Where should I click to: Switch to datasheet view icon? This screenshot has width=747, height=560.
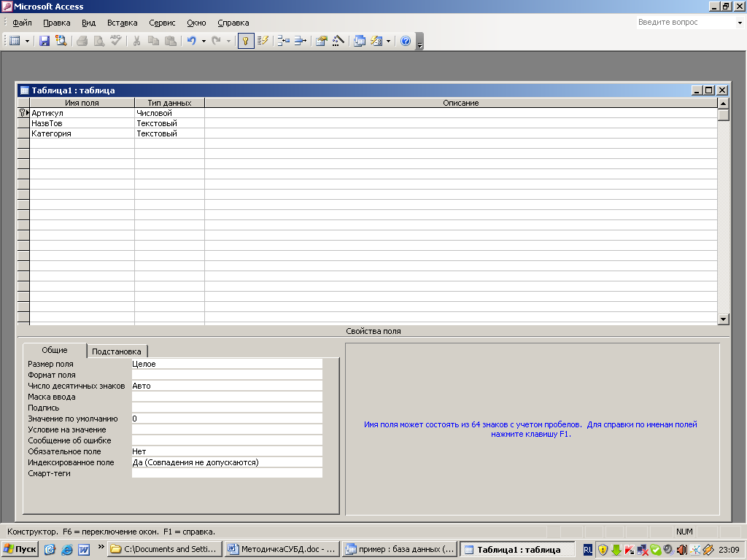tap(15, 41)
